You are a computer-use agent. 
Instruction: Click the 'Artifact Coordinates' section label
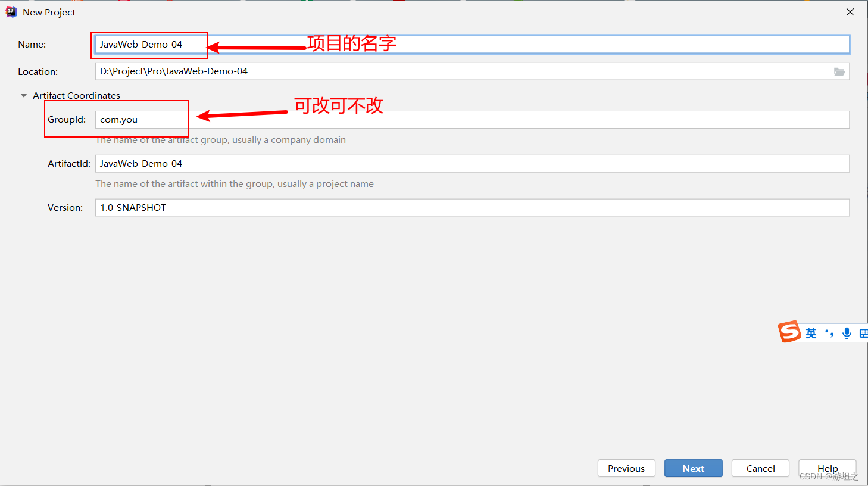tap(76, 95)
